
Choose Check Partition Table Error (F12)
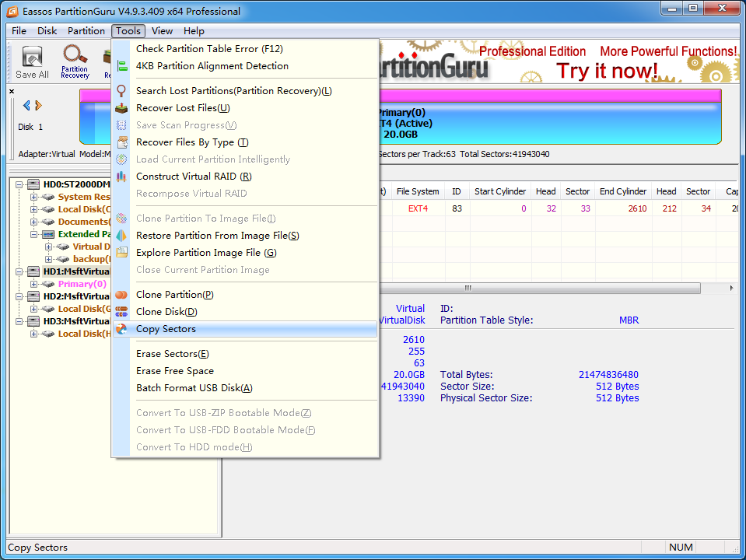pos(246,49)
